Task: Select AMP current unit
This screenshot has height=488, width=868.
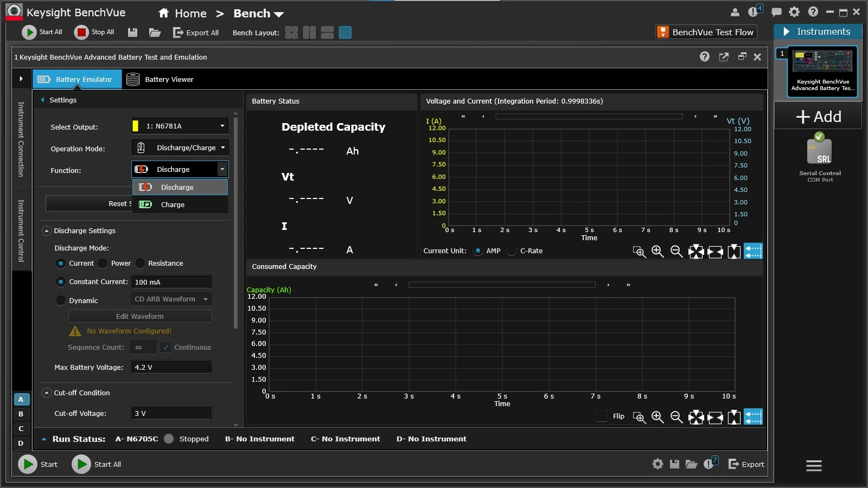Action: [478, 251]
